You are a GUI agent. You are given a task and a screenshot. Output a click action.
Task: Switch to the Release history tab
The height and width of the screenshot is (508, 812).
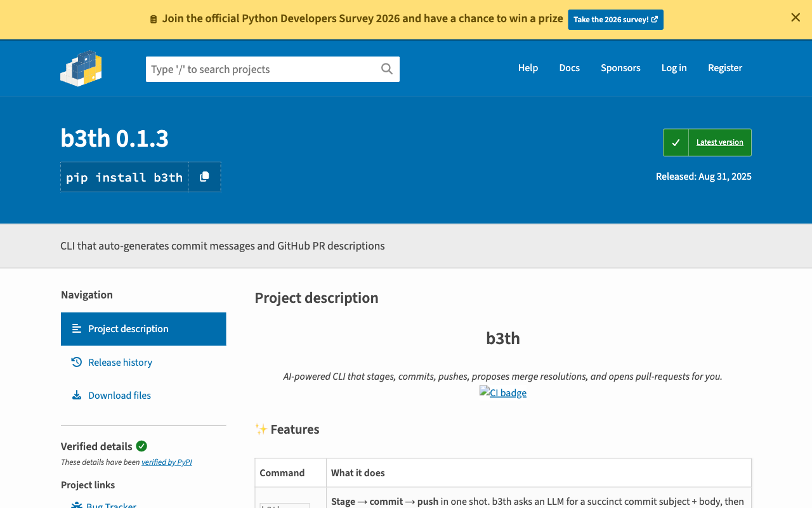click(120, 362)
